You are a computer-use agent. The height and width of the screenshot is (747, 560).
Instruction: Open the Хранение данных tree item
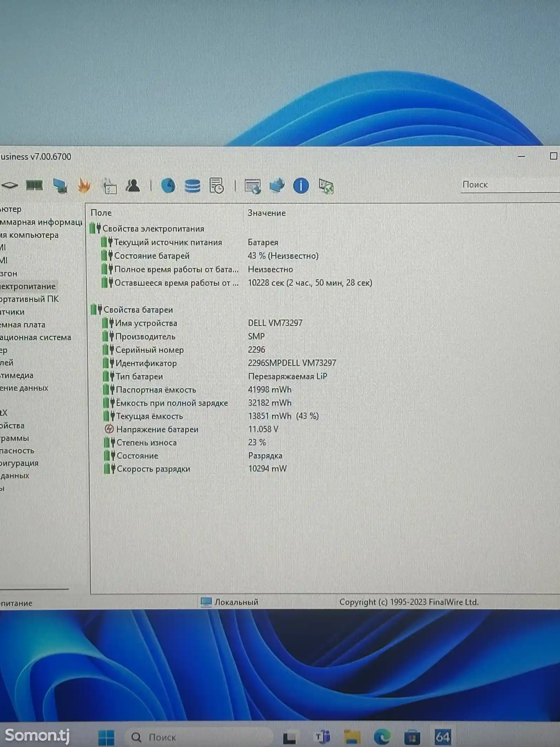[24, 388]
